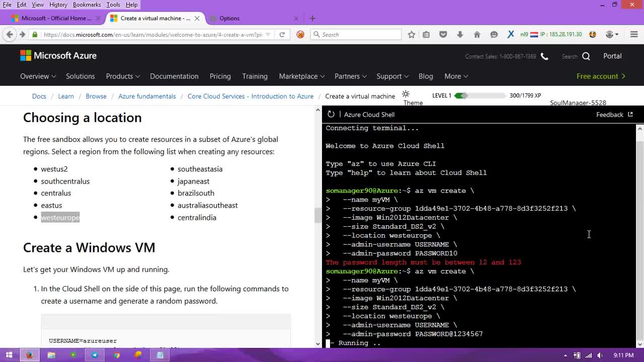
Task: Open the Training nav link
Action: point(255,76)
